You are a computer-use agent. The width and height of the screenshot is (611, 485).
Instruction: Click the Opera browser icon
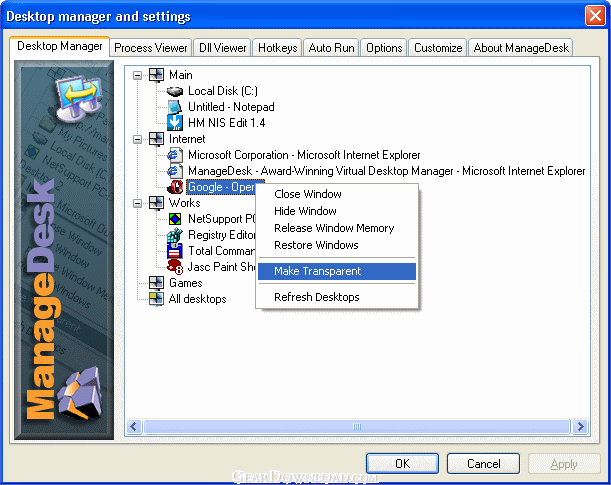(175, 187)
